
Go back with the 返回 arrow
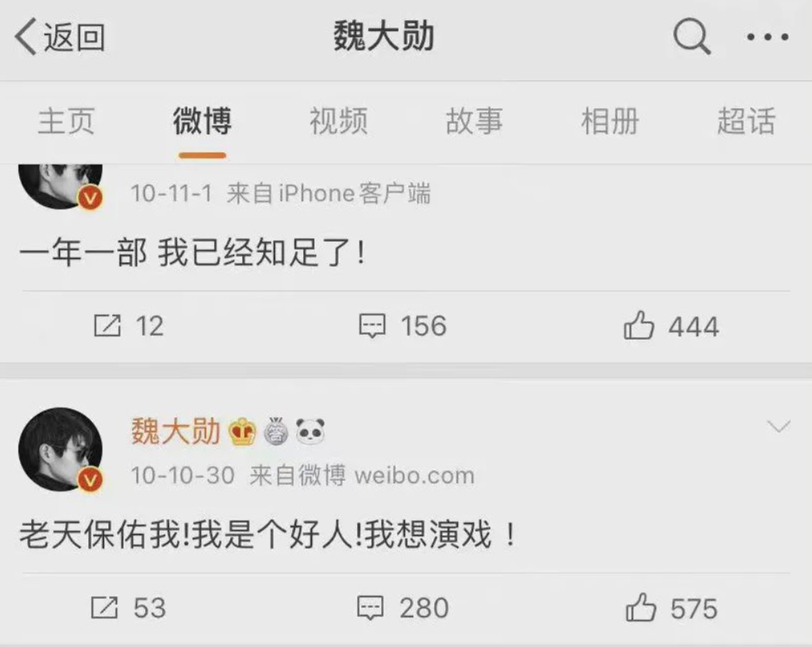(59, 37)
